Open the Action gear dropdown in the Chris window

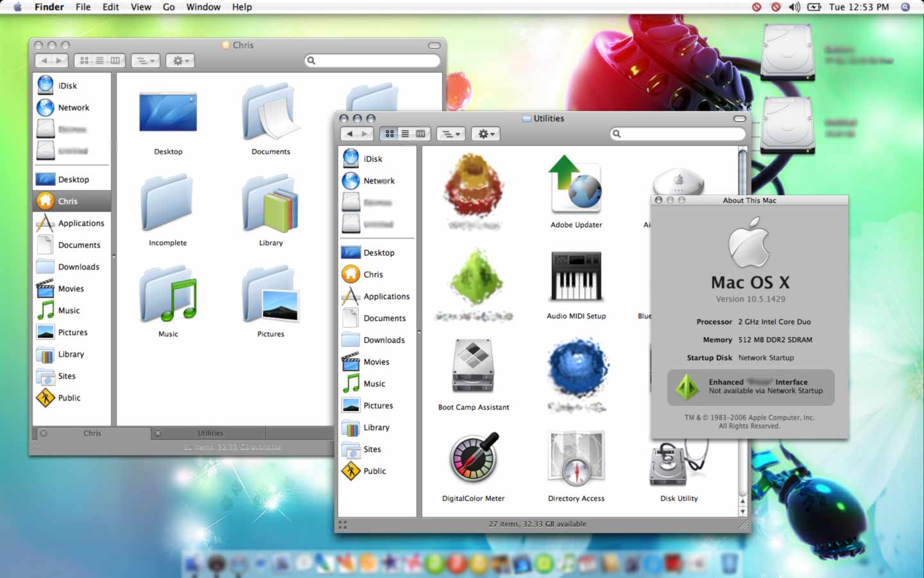click(180, 60)
